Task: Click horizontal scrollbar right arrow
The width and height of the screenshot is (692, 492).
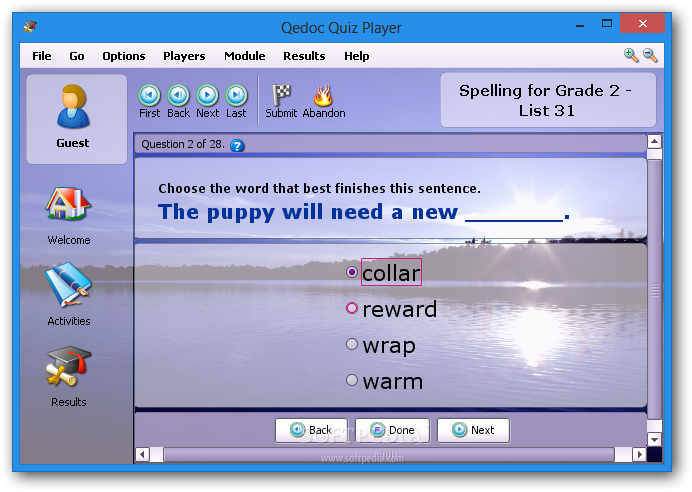Action: pyautogui.click(x=639, y=454)
